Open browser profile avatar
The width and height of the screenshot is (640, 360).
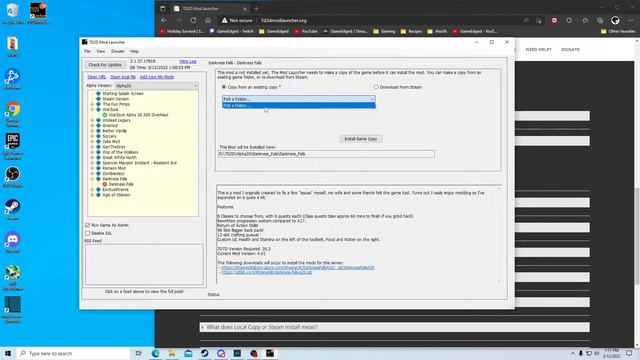click(x=615, y=20)
